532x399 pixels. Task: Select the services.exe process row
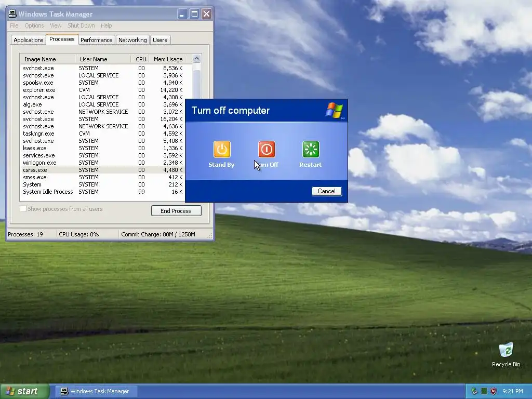[x=103, y=155]
